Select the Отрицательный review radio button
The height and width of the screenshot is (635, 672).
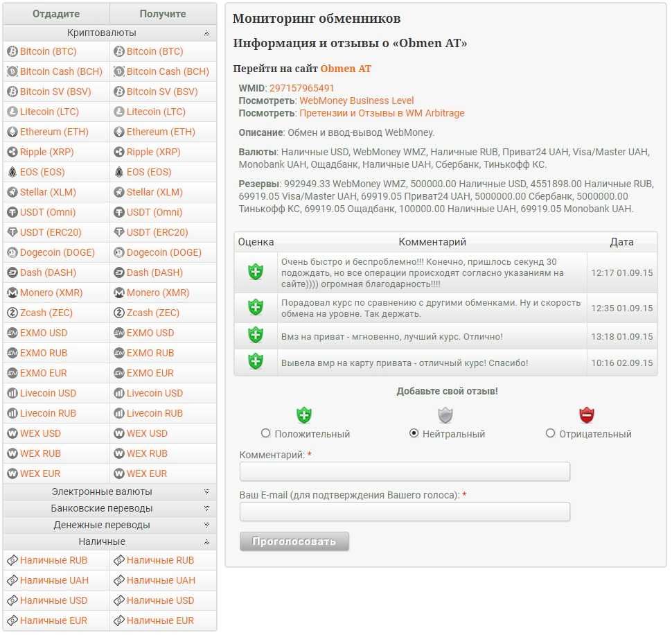(550, 433)
